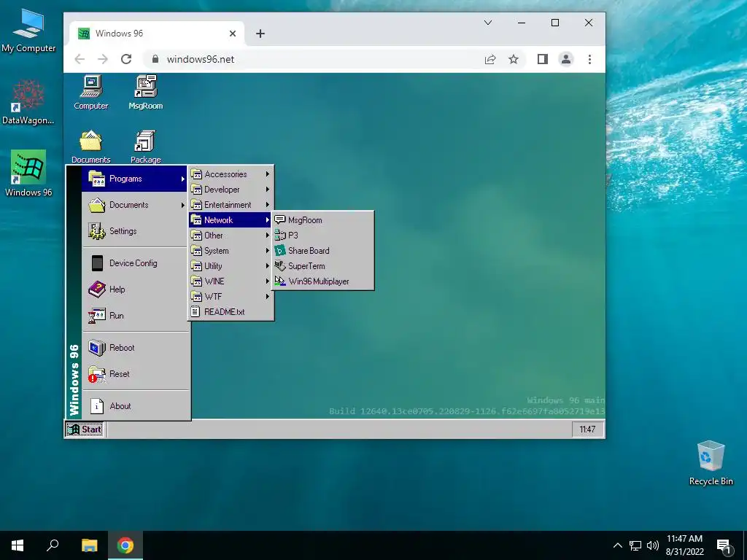Share this page using the share icon

click(490, 59)
